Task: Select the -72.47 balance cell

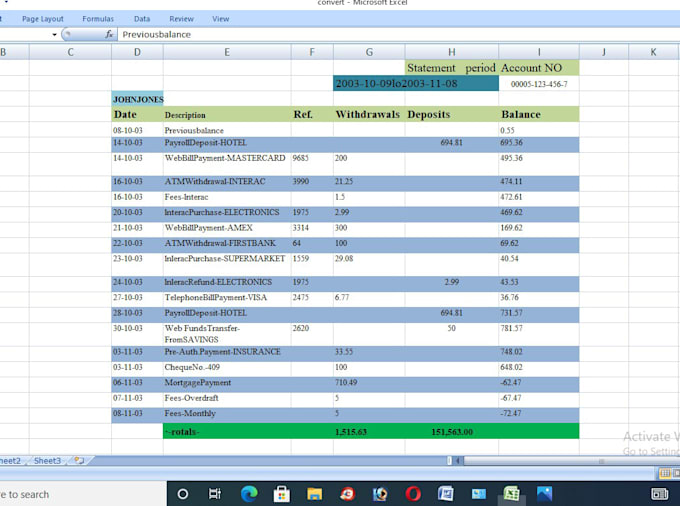Action: tap(539, 413)
